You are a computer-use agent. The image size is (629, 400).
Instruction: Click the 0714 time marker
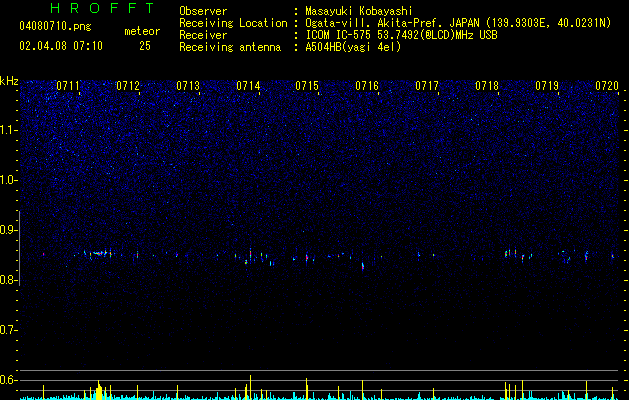click(x=248, y=86)
